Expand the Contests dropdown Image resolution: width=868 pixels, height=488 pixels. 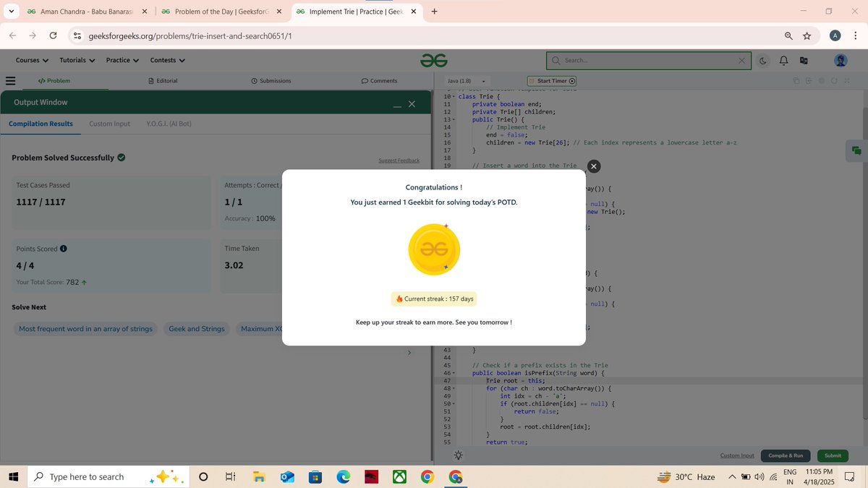point(168,60)
